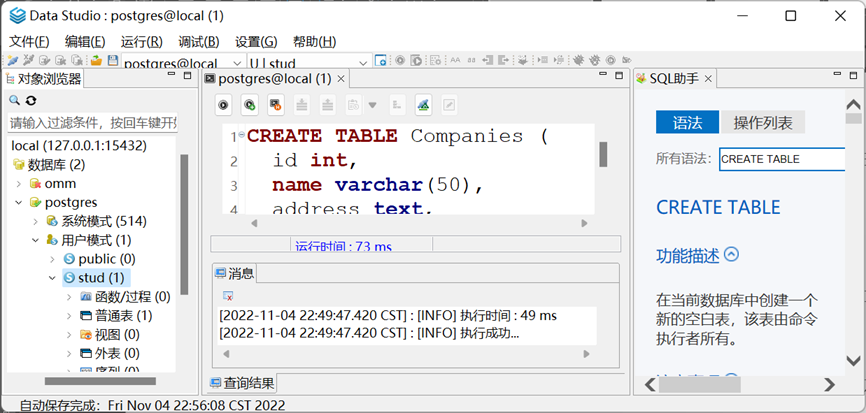Minimize the SQL terminal editor panel
Viewport: 866px width, 413px height.
[x=604, y=75]
